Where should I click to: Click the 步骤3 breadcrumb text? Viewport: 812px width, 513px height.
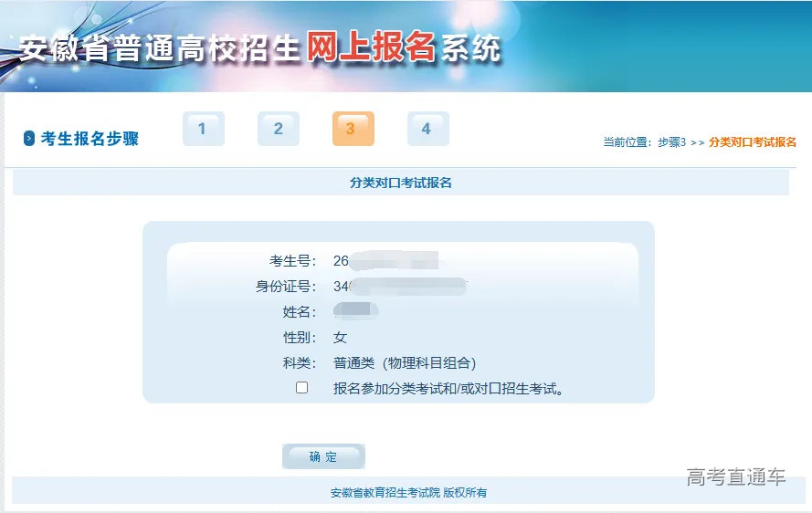[x=671, y=142]
